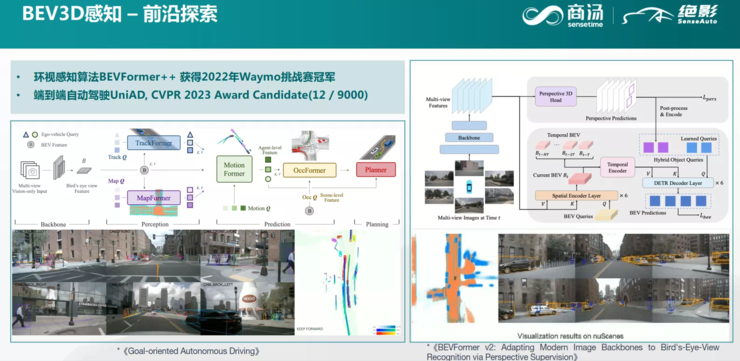740x361 pixels.
Task: Click the "Ego-vehicle Query" legend label
Action: (60, 134)
